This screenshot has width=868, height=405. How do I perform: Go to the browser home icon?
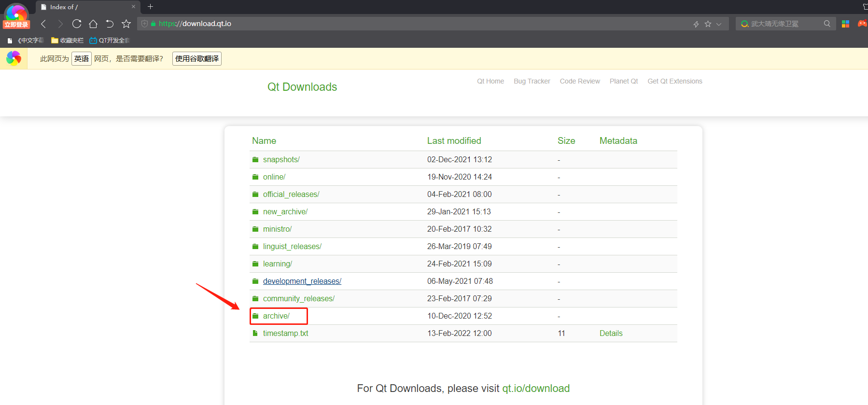click(93, 24)
